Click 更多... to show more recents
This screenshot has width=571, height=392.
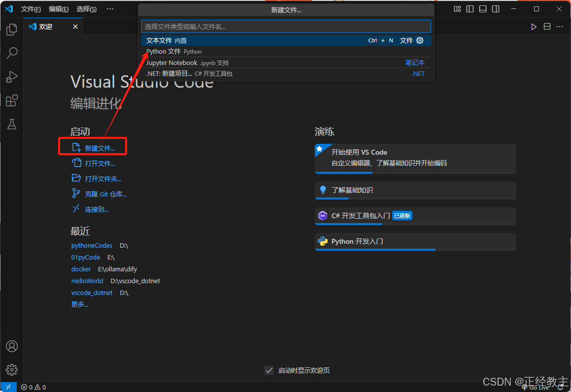(80, 304)
